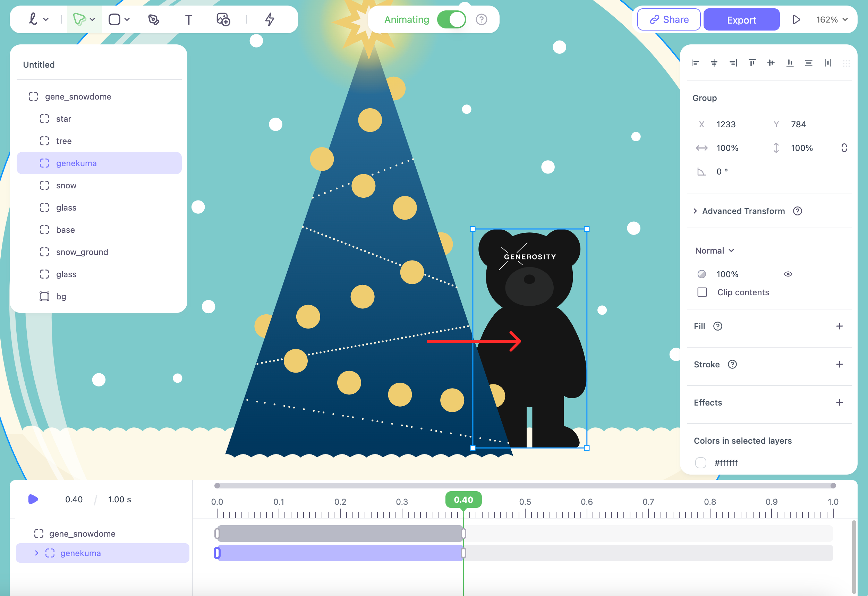This screenshot has height=596, width=868.
Task: Toggle the Animating switch off
Action: pos(451,19)
